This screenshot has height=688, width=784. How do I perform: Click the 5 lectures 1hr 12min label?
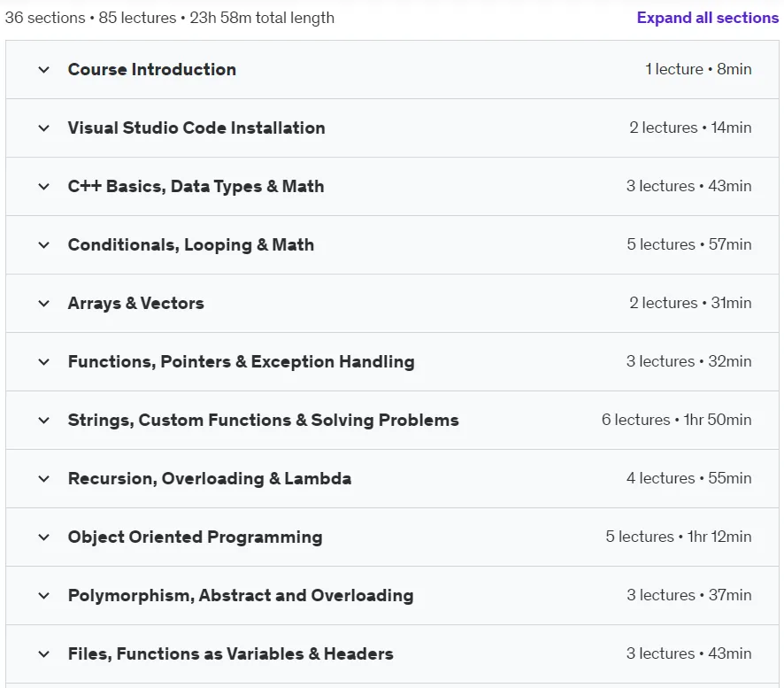click(x=679, y=537)
